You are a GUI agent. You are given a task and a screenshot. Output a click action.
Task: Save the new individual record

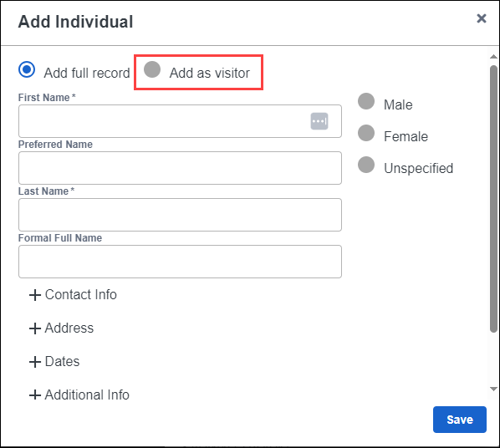(x=460, y=420)
